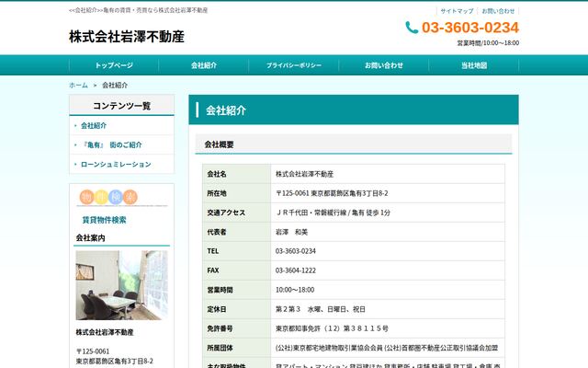The image size is (588, 368).
Task: Click the 代表者 table header cell
Action: pos(237,232)
